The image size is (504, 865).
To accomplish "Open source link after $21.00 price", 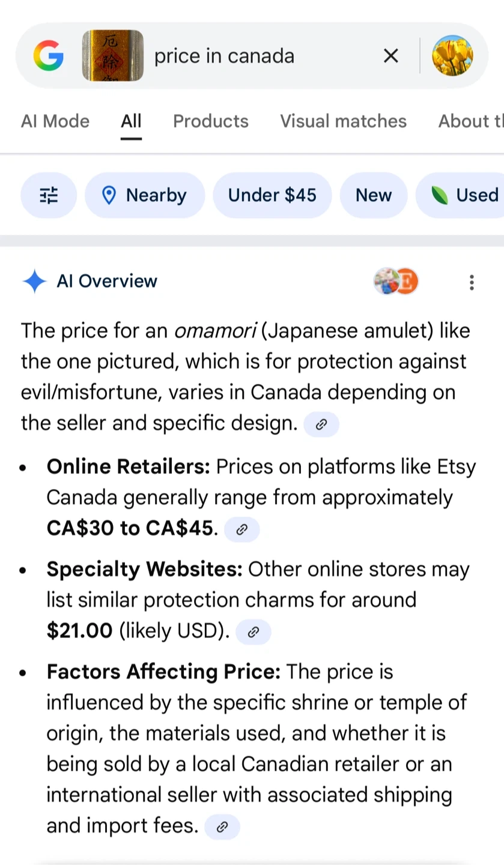I will coord(254,632).
